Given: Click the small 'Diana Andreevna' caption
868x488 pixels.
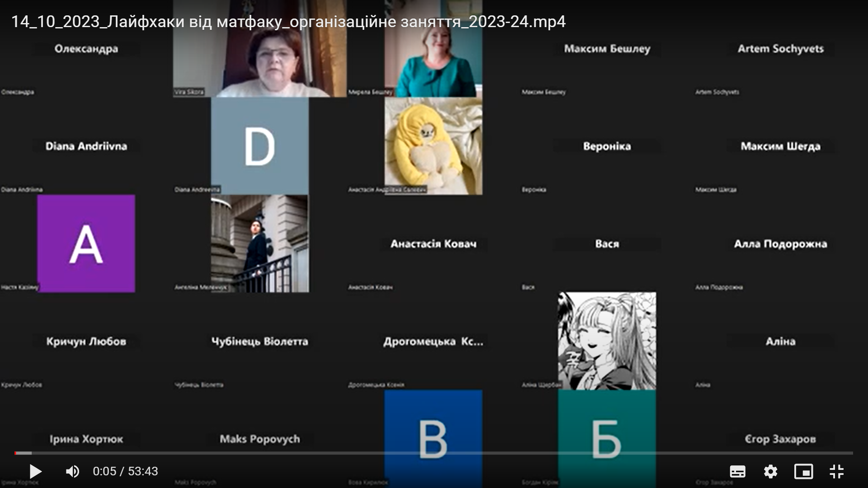Looking at the screenshot, I should tap(197, 190).
